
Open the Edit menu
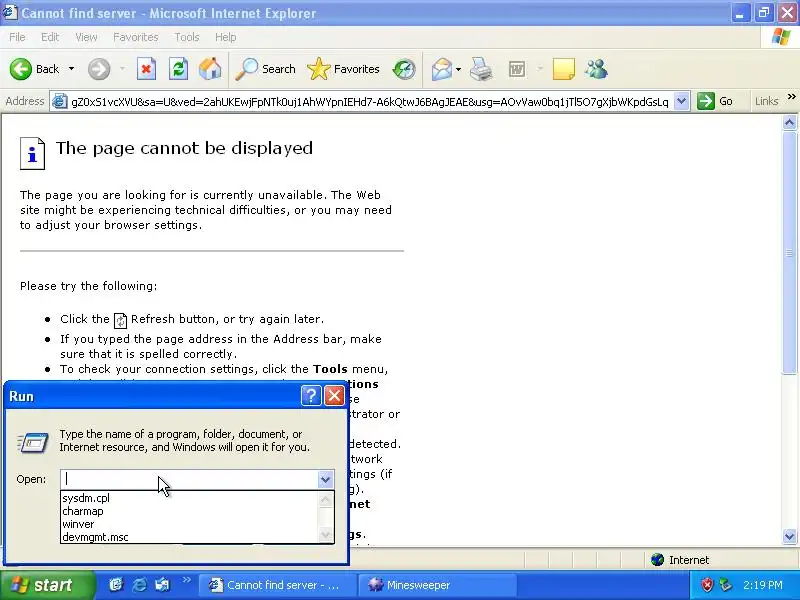tap(49, 37)
